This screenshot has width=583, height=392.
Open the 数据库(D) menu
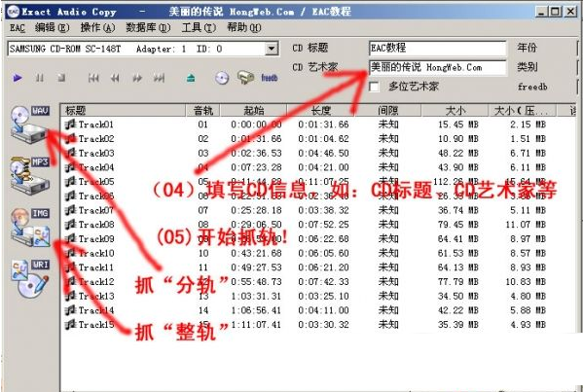click(x=148, y=28)
